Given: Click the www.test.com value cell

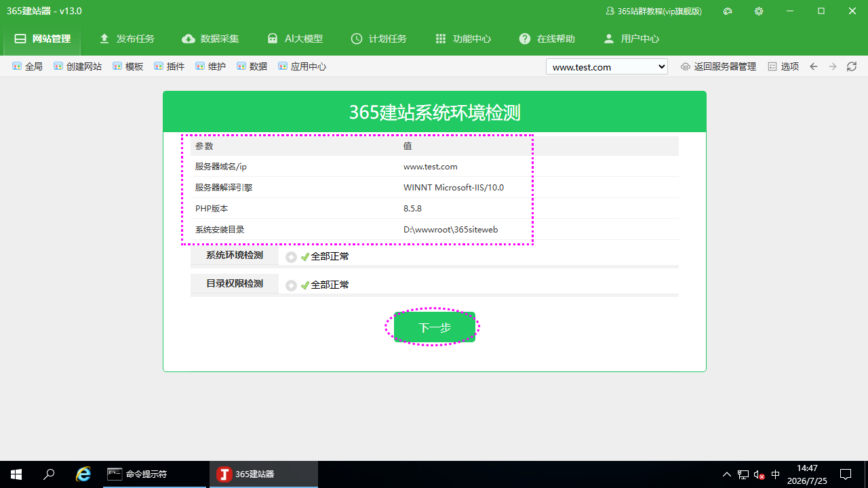Looking at the screenshot, I should [x=431, y=167].
